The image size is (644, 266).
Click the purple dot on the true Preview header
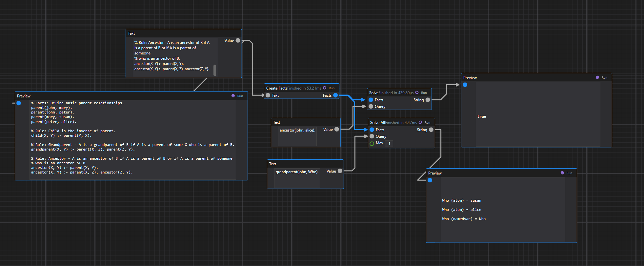pos(597,77)
